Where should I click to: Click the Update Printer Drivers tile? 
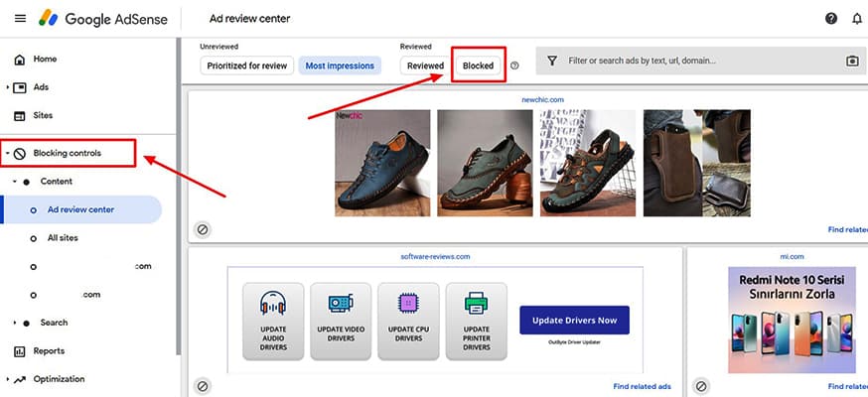click(x=477, y=322)
